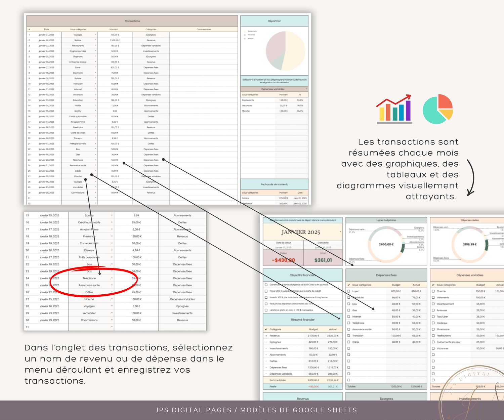Screen dimensions: 504x420
Task: Click the '1 500,00 €' amount cell
Action: point(115,40)
